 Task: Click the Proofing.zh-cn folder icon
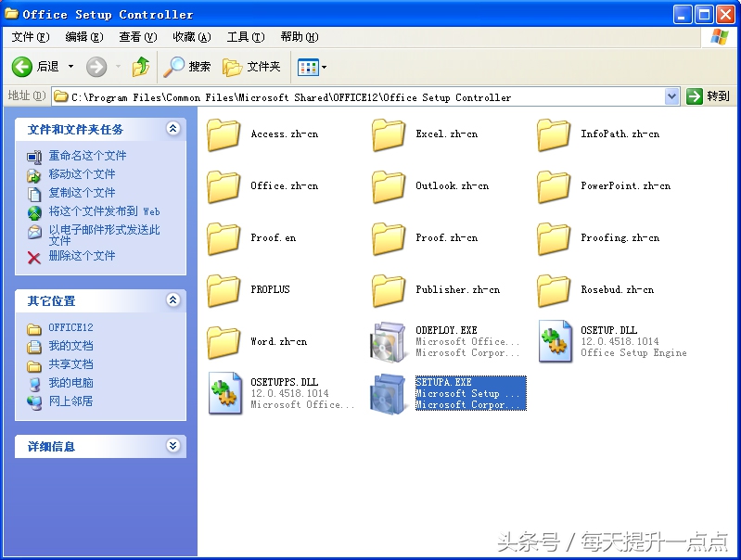554,238
